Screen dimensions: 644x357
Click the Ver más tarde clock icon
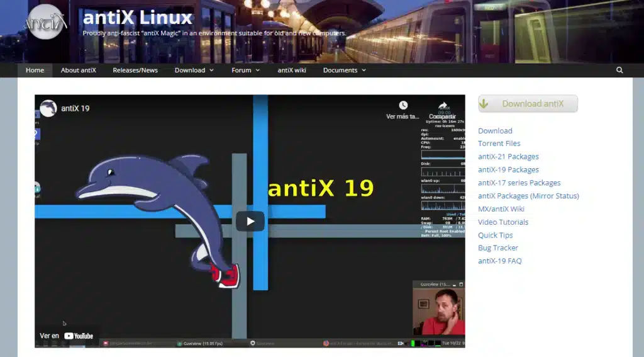pyautogui.click(x=403, y=105)
